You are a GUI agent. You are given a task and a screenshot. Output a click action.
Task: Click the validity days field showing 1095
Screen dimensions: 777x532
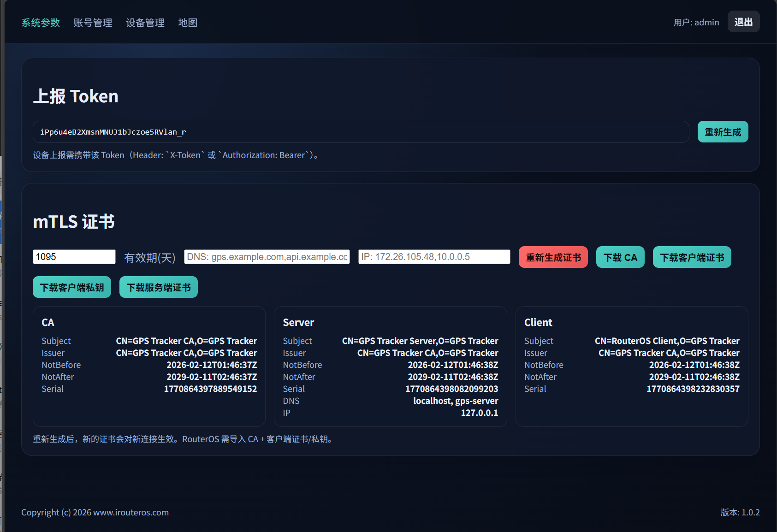pyautogui.click(x=74, y=257)
